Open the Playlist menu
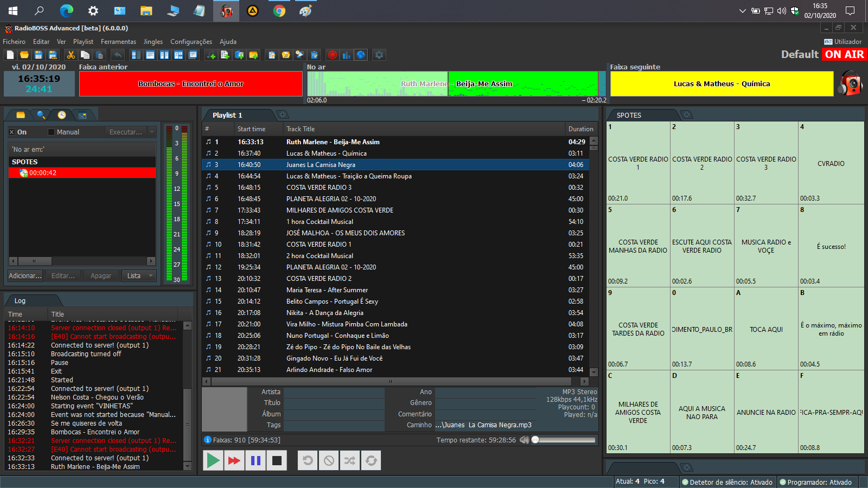The height and width of the screenshot is (488, 868). 83,42
